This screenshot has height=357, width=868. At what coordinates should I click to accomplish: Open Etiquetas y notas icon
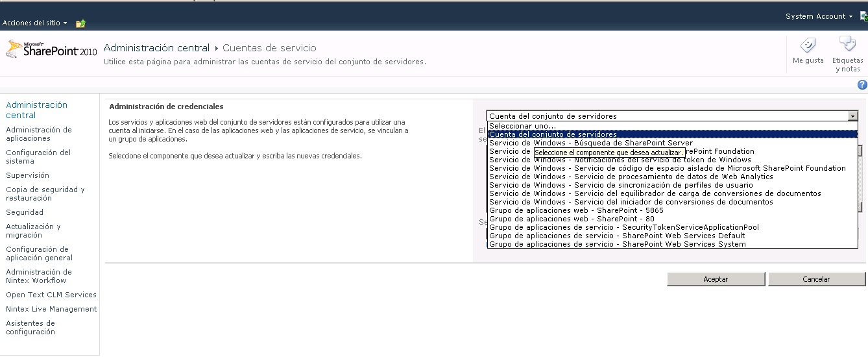(847, 44)
